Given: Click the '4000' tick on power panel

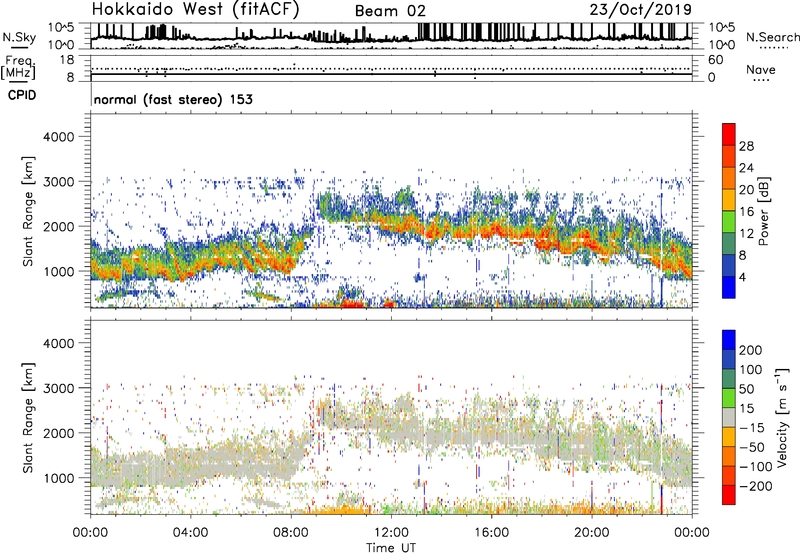Looking at the screenshot, I should tap(58, 137).
